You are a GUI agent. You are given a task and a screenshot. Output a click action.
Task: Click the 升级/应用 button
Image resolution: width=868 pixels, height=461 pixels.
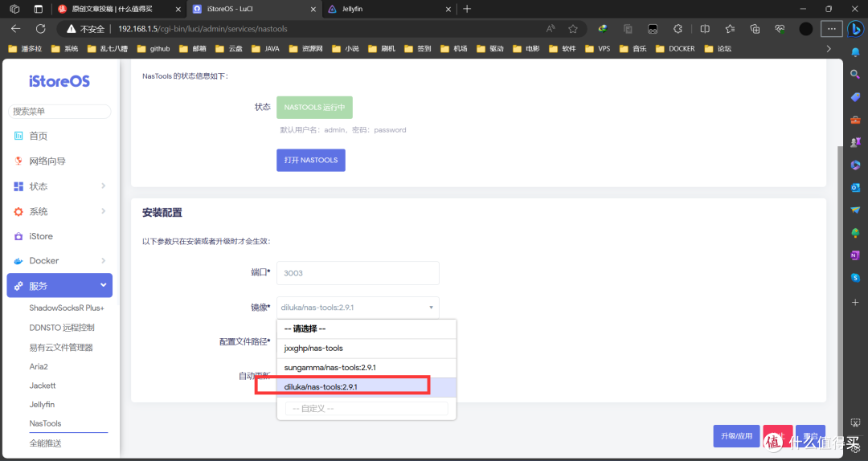tap(736, 436)
